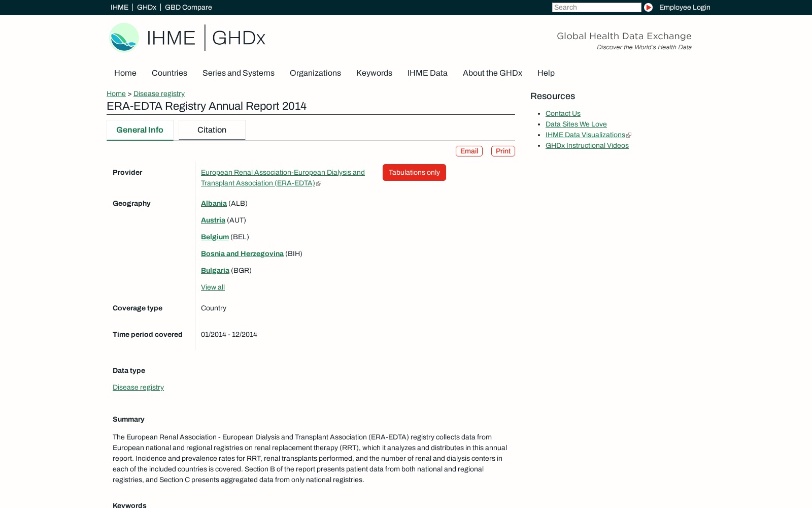This screenshot has height=508, width=812.
Task: Open the ERA-EDTA provider link
Action: pos(283,178)
